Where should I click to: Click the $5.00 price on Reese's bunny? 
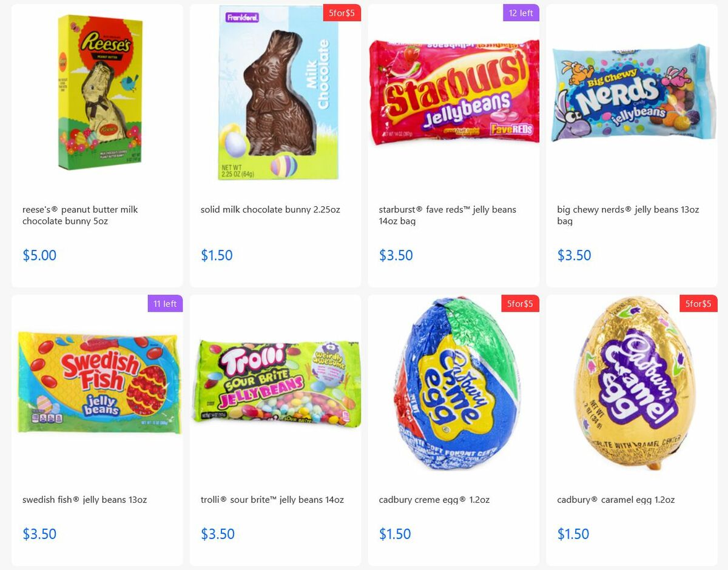[x=39, y=255]
